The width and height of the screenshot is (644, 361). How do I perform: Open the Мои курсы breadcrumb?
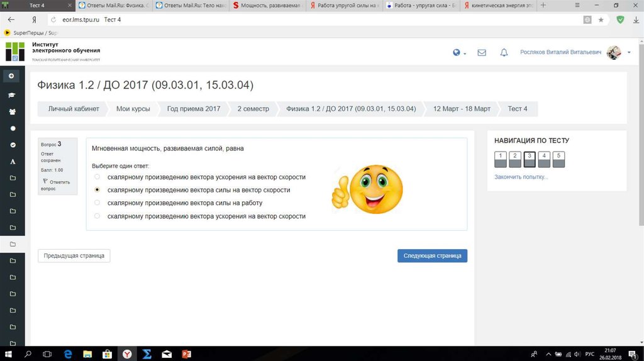point(133,109)
